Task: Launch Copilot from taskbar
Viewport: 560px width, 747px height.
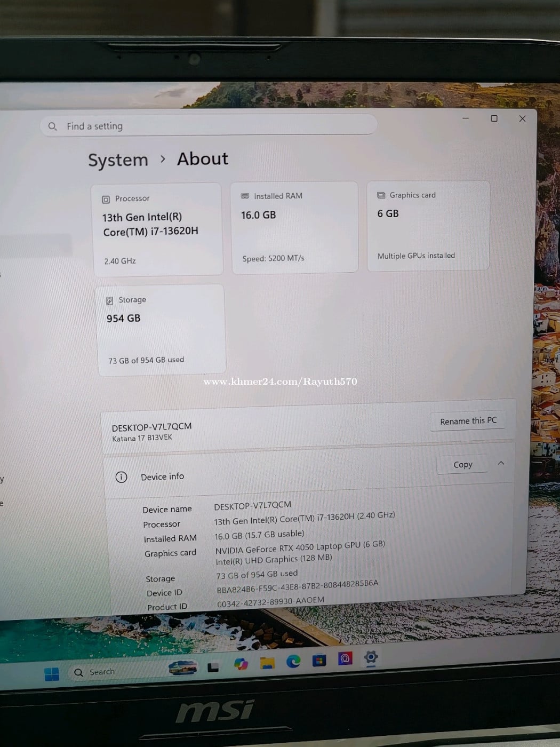Action: tap(241, 664)
